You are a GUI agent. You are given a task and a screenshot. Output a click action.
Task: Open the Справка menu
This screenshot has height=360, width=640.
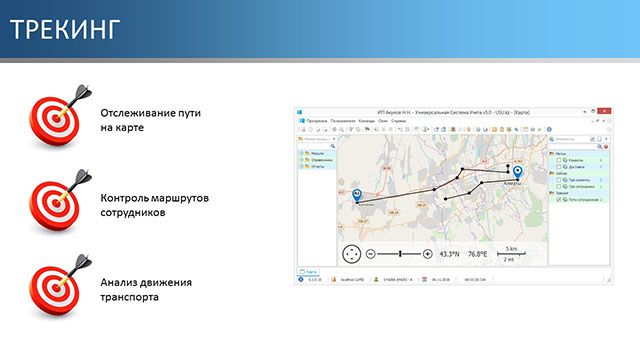click(398, 121)
